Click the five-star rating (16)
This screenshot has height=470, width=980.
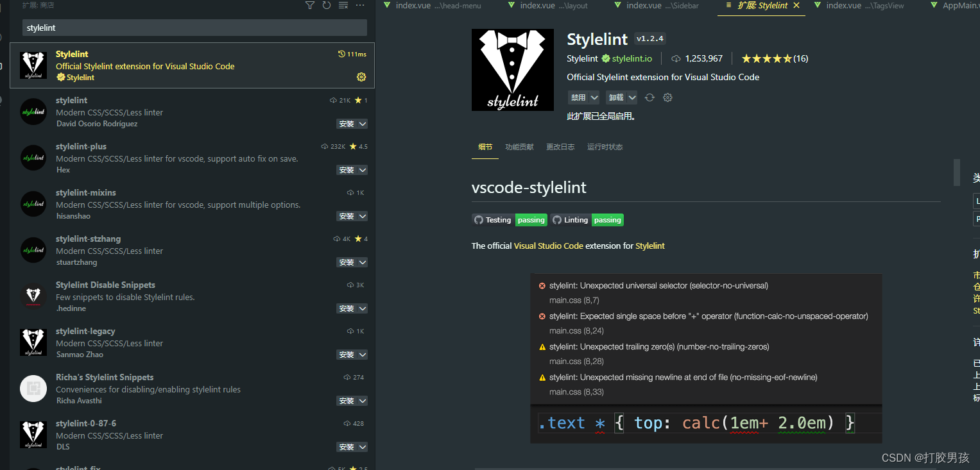pos(775,58)
